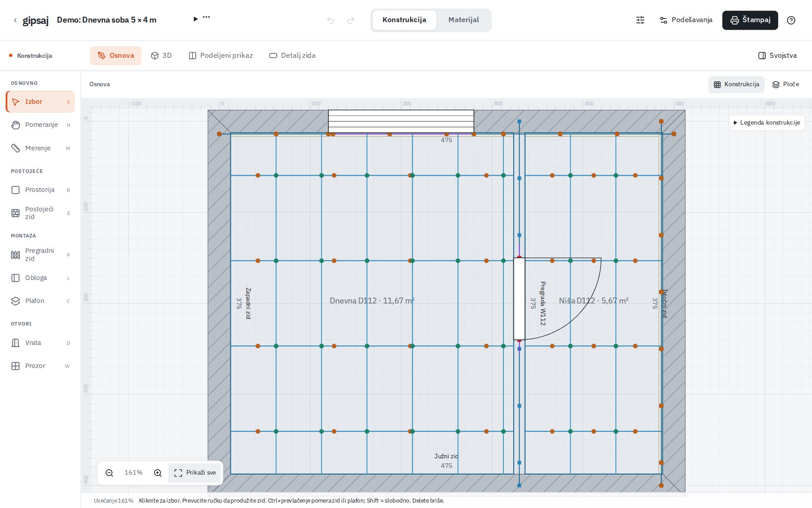Select the Merenje measure tool
812x508 pixels.
coord(41,148)
